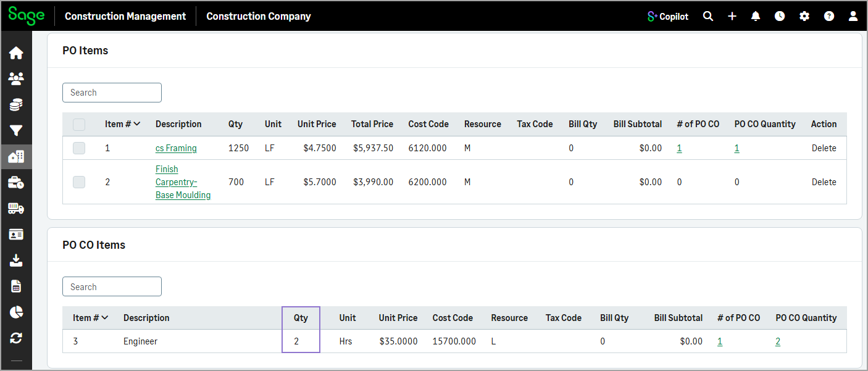868x371 pixels.
Task: Toggle the select-all checkbox in PO Items header
Action: click(x=79, y=125)
